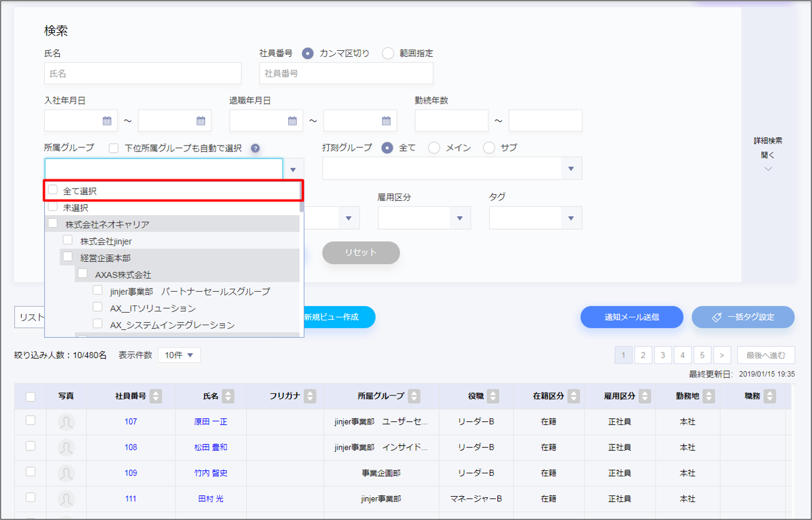Click the 通知メール送信 button
The height and width of the screenshot is (520, 812).
632,317
